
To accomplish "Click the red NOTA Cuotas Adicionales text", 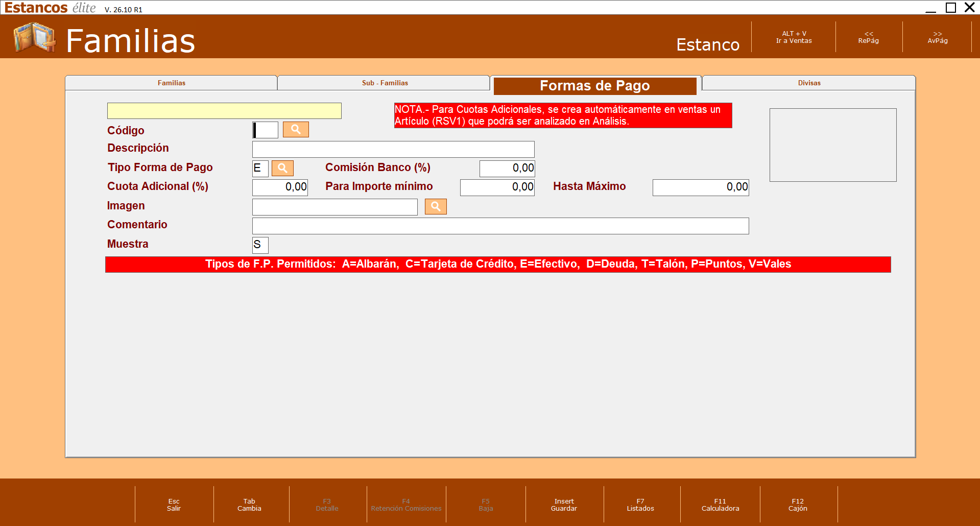I will (x=563, y=115).
